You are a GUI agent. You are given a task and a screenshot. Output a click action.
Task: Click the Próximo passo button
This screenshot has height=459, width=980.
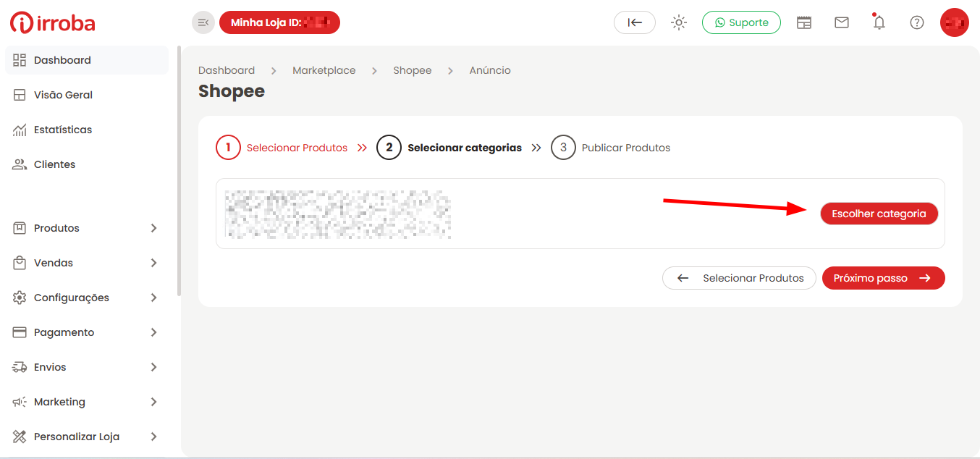coord(884,278)
